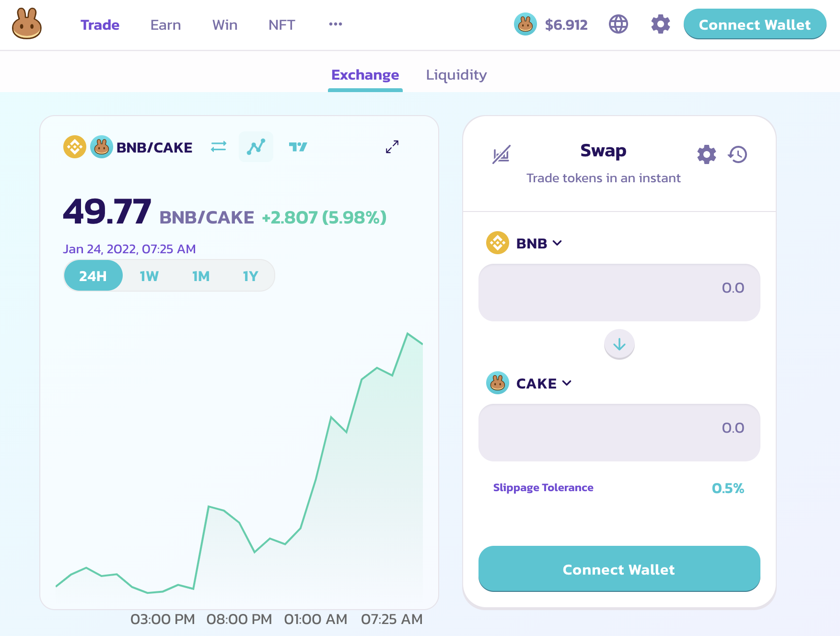The width and height of the screenshot is (840, 636).
Task: Select the TradingView chart view
Action: click(298, 147)
